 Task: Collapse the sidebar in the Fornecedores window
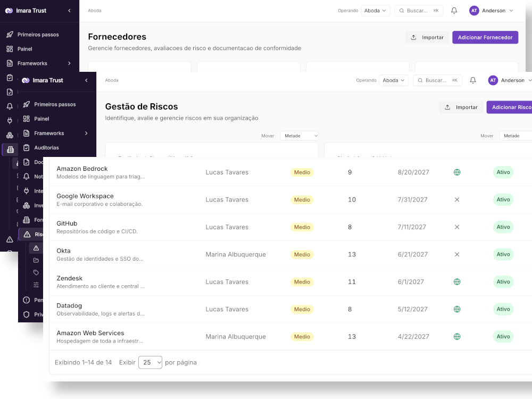pos(70,11)
